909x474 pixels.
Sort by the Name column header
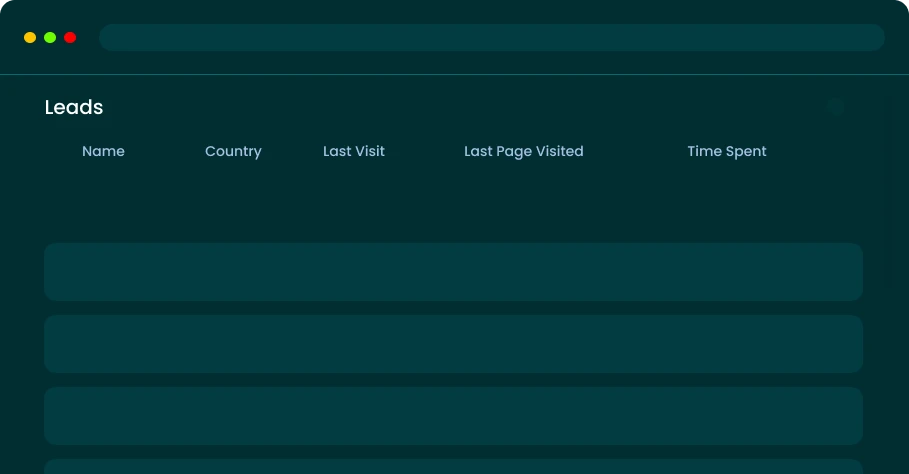pos(103,151)
